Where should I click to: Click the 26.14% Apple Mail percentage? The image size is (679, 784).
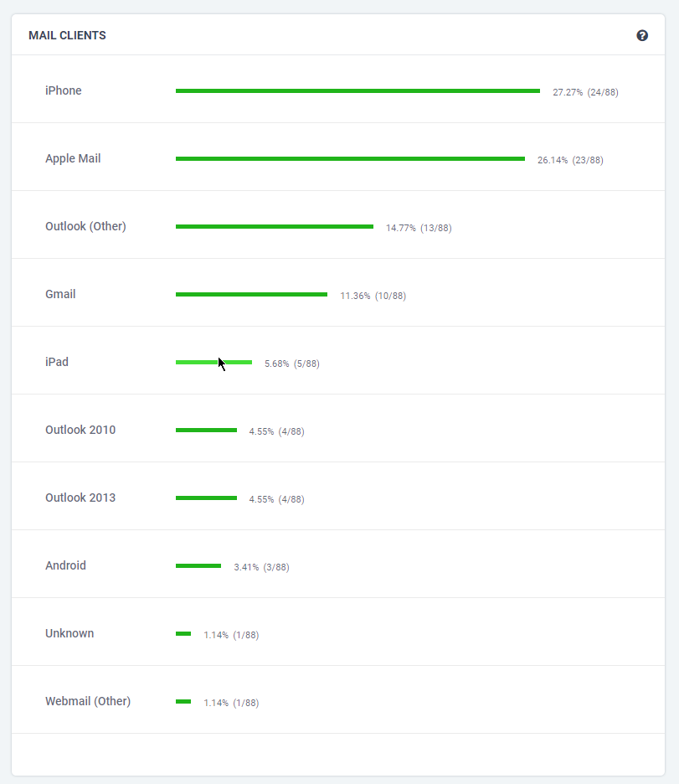[569, 160]
